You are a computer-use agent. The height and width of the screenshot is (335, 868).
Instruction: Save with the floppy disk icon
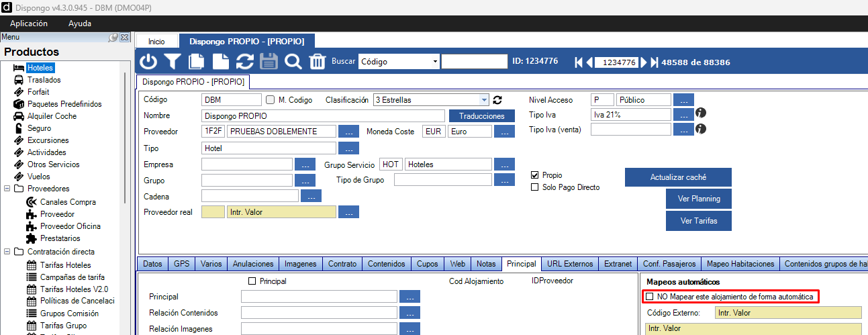click(269, 62)
